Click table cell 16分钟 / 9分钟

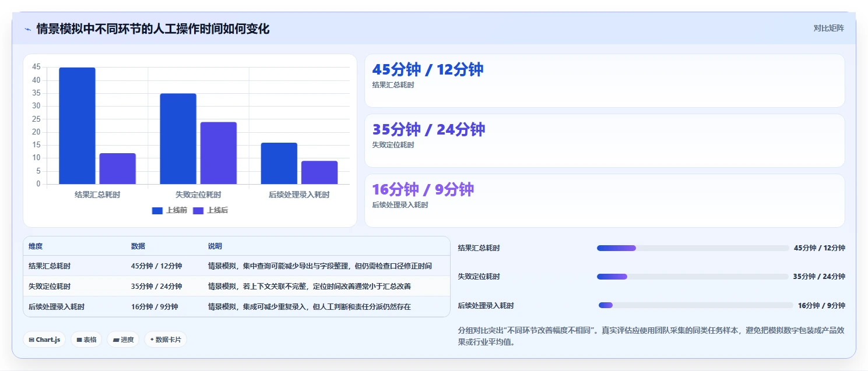154,306
